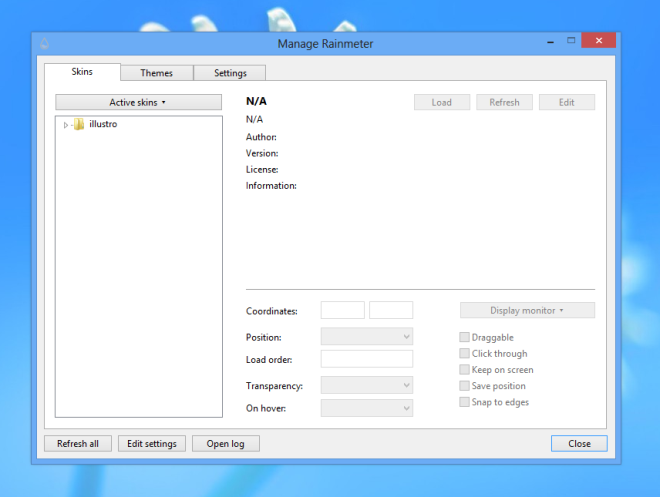
Task: Click the Edit settings button
Action: pyautogui.click(x=152, y=444)
